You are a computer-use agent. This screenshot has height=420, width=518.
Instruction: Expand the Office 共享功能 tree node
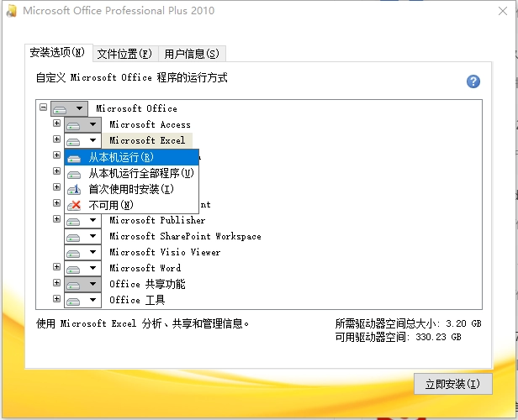pyautogui.click(x=57, y=284)
